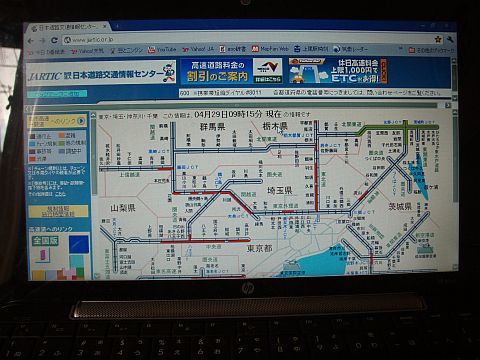Click the yellow regulation information button
The image size is (480, 360).
(x=58, y=211)
